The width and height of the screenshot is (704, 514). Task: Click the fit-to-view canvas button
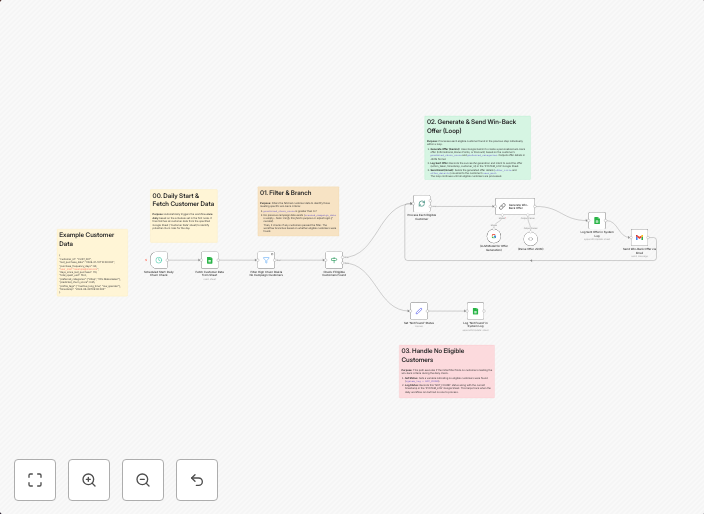(x=35, y=479)
